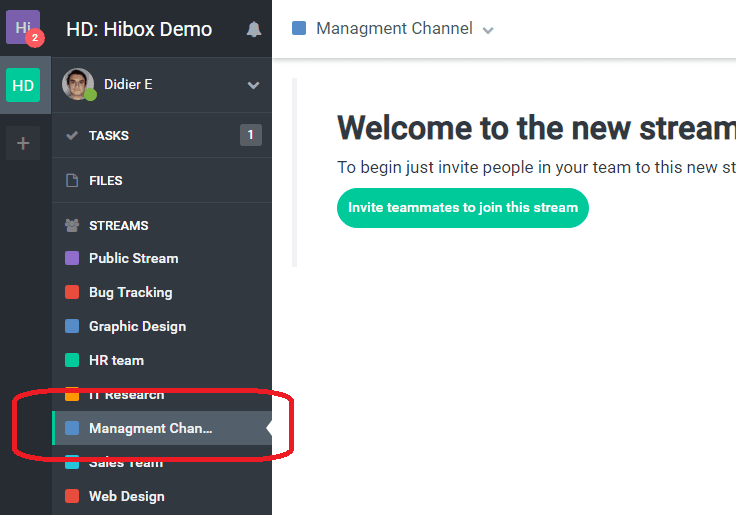Go to the HR team stream
The width and height of the screenshot is (736, 515).
pyautogui.click(x=116, y=360)
